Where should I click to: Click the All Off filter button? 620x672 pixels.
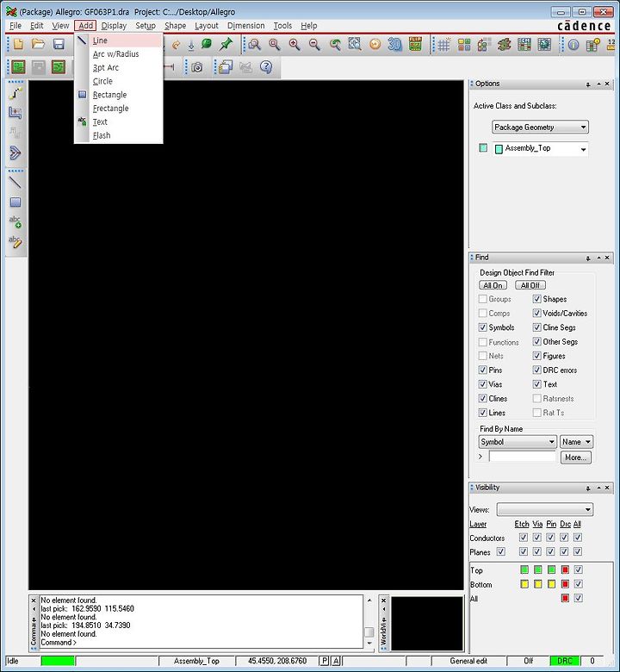tap(530, 285)
